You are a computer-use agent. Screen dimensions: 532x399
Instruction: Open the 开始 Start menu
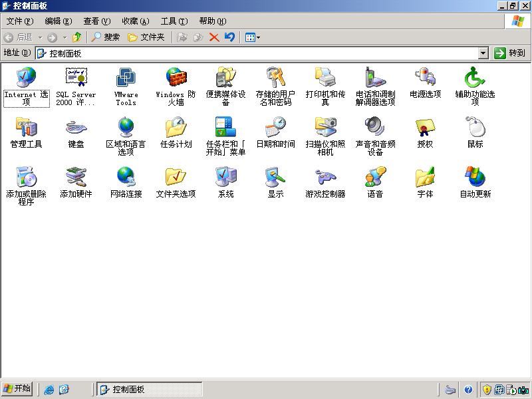(17, 388)
